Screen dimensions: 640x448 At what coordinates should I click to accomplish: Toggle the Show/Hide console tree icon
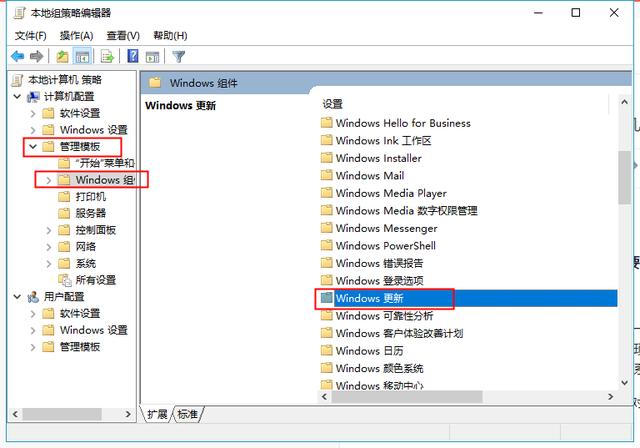tap(82, 56)
